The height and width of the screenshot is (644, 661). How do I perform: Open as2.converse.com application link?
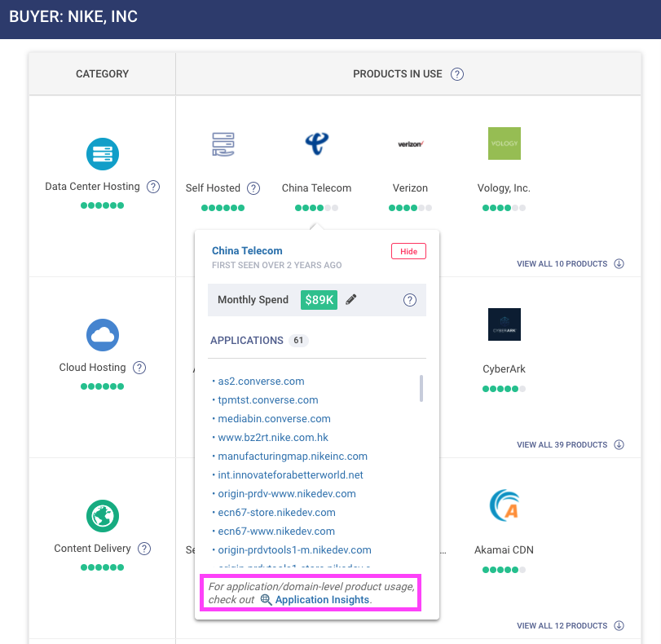point(261,382)
